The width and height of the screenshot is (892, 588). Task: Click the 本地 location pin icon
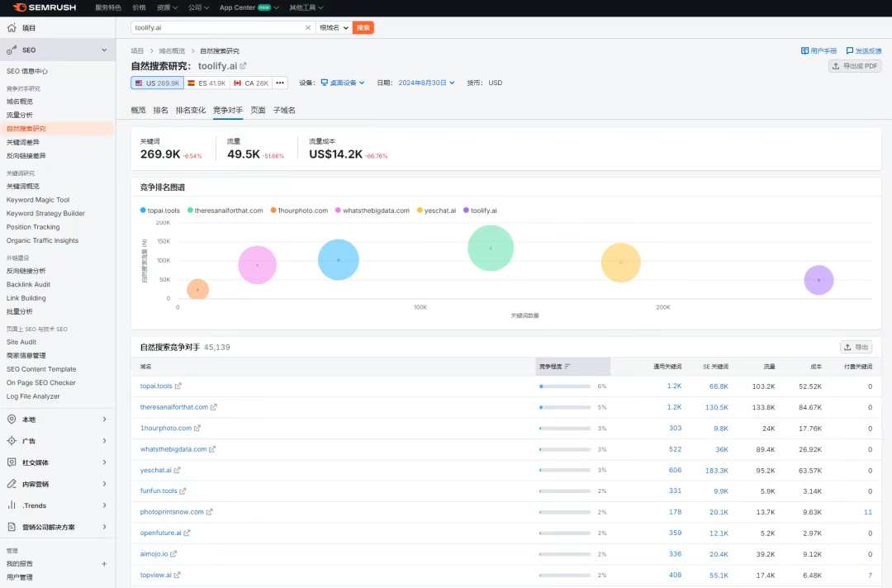(12, 419)
